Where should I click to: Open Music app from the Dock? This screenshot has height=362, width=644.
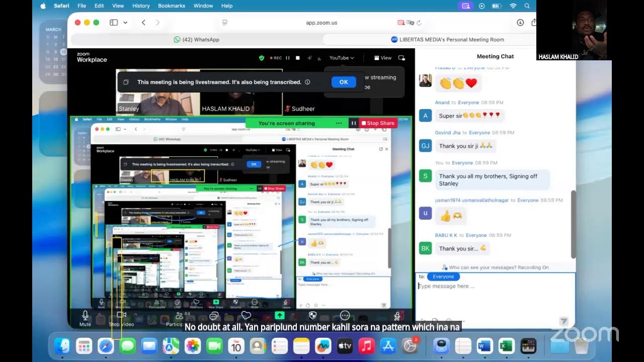(366, 346)
